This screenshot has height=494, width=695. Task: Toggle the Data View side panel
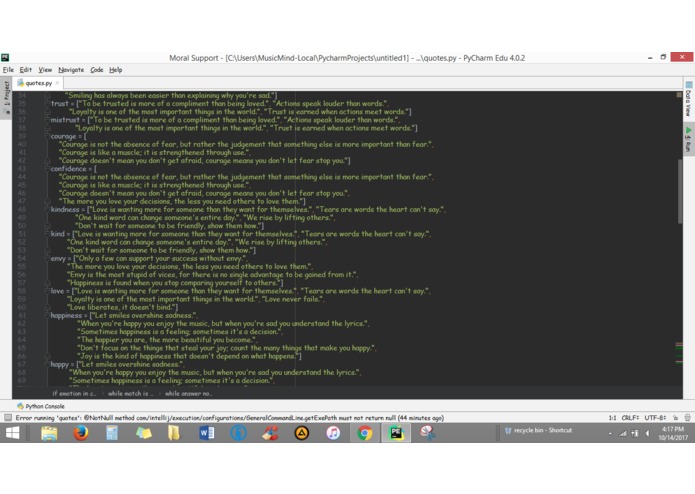point(688,100)
